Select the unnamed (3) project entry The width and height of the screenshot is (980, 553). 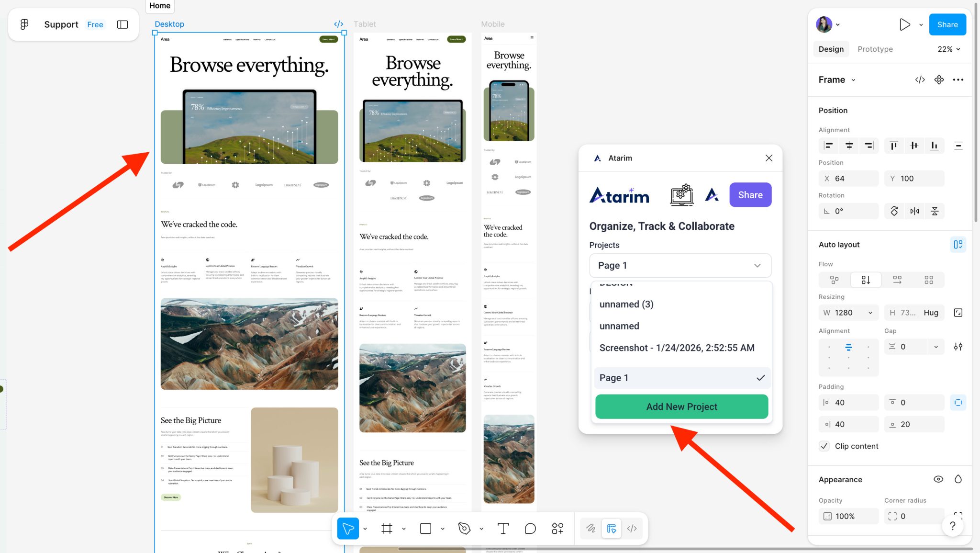pyautogui.click(x=626, y=304)
